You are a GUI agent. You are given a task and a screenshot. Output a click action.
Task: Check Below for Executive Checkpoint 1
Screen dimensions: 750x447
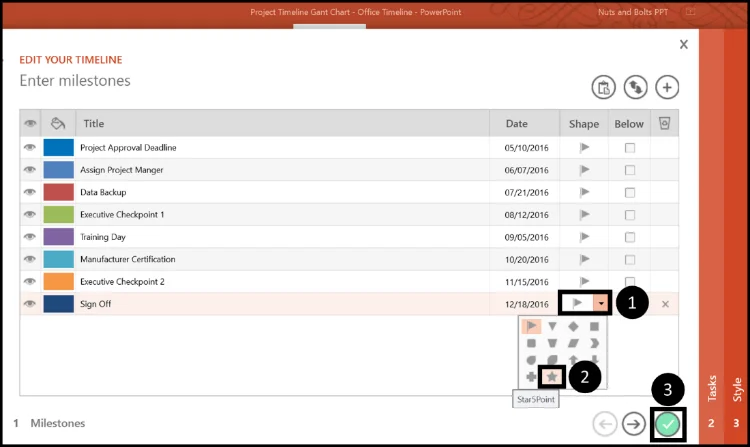629,215
